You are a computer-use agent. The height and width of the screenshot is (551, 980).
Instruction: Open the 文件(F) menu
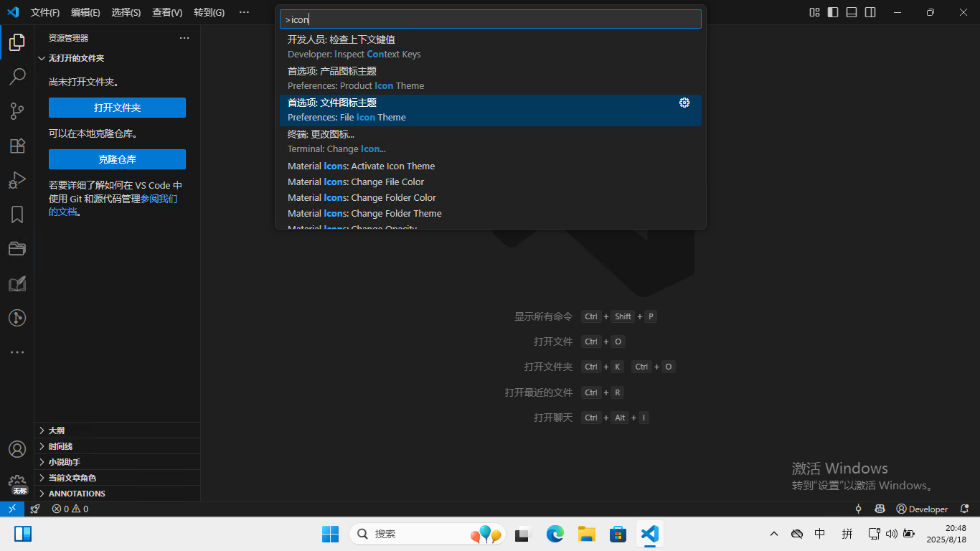[45, 12]
